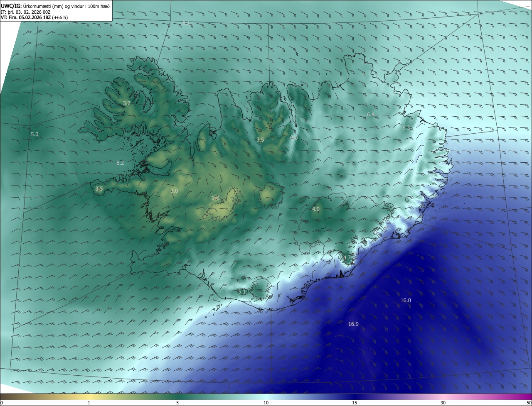Click the legend tick label 15

tap(355, 403)
